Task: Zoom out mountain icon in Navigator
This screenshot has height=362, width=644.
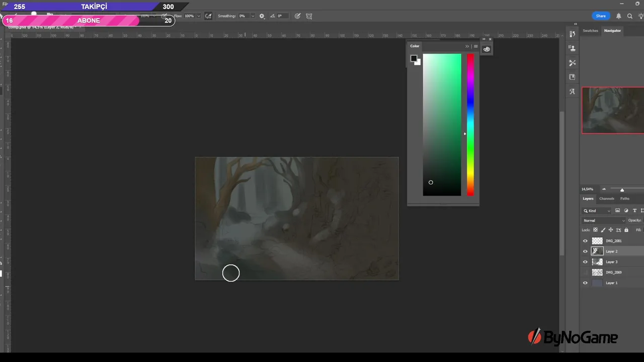Action: [604, 189]
